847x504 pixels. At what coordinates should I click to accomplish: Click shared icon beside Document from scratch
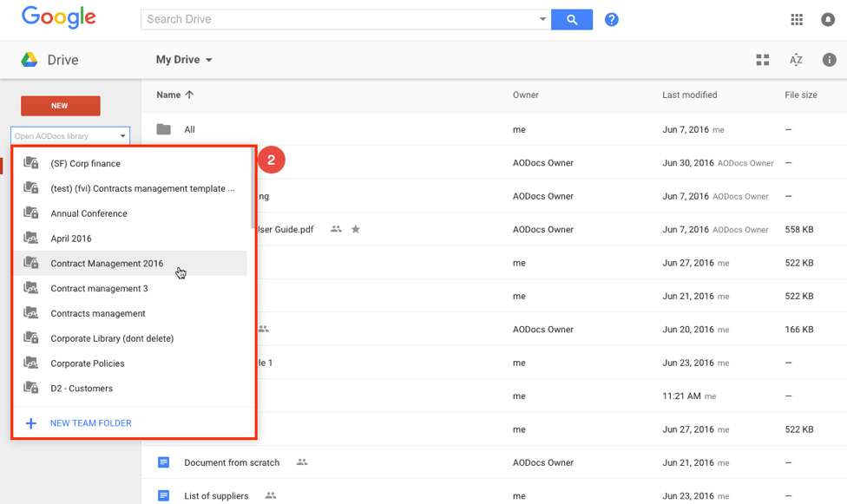[302, 462]
